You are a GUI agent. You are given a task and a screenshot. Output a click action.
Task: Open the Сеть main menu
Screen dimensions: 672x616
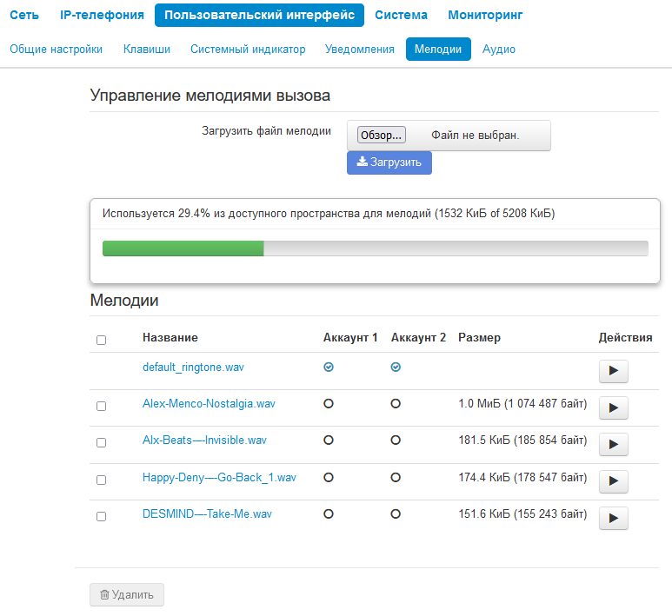coord(24,15)
